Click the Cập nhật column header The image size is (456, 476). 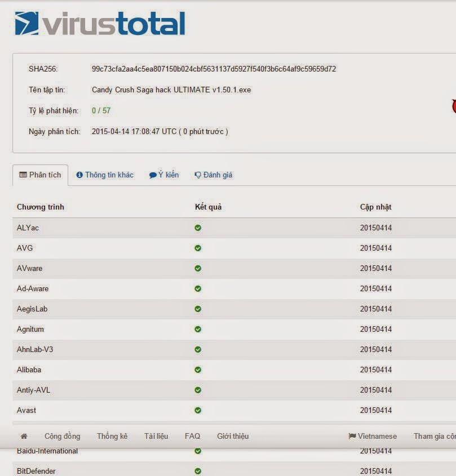coord(376,207)
